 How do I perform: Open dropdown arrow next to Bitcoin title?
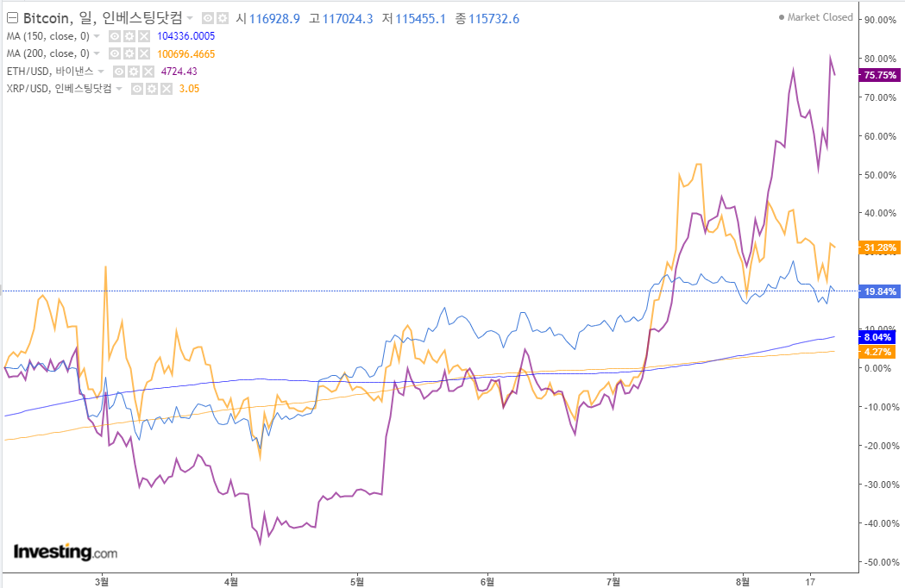coord(190,19)
